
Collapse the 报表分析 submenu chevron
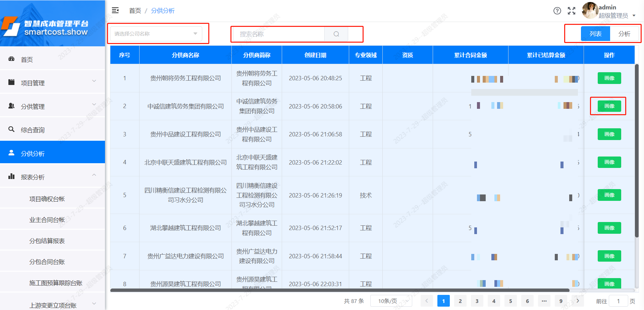[94, 175]
